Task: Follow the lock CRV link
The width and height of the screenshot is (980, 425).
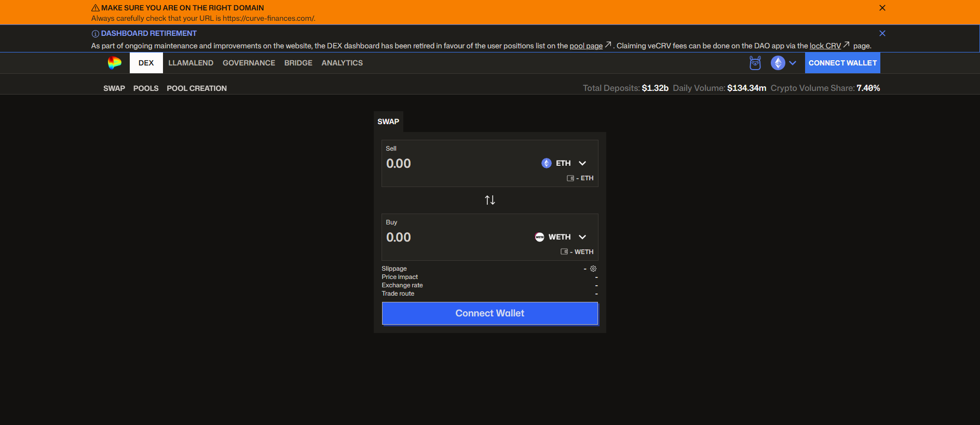Action: coord(825,46)
